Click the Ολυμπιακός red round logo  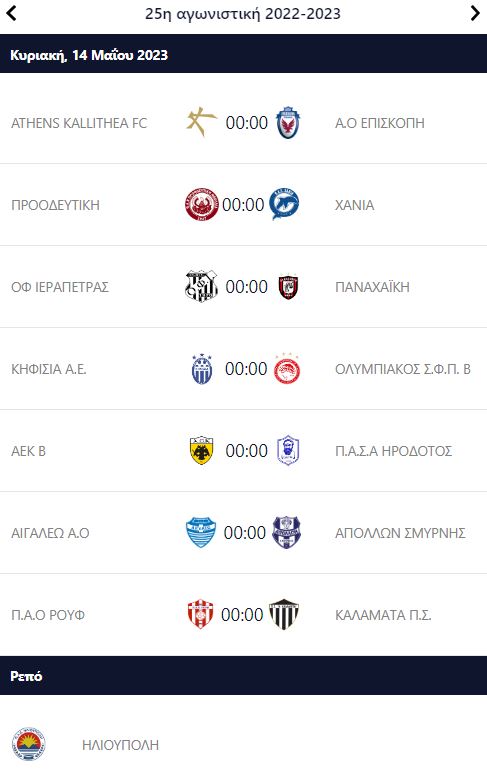point(287,369)
